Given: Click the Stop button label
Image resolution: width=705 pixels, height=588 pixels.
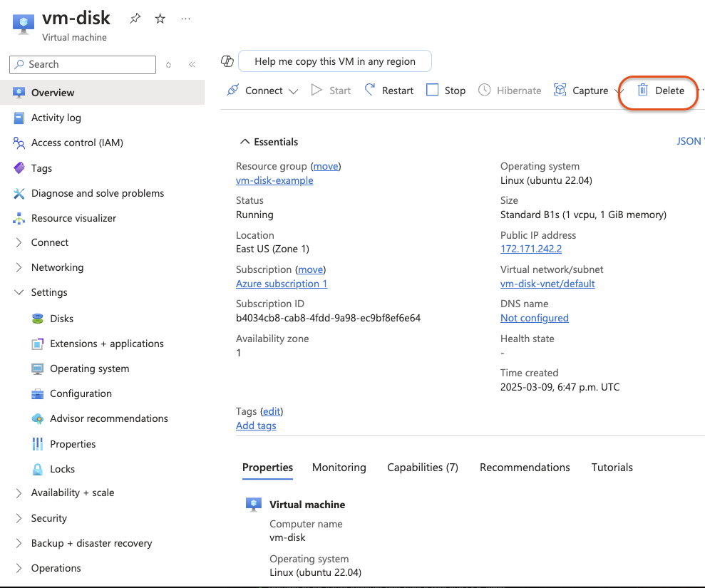Looking at the screenshot, I should click(x=455, y=91).
